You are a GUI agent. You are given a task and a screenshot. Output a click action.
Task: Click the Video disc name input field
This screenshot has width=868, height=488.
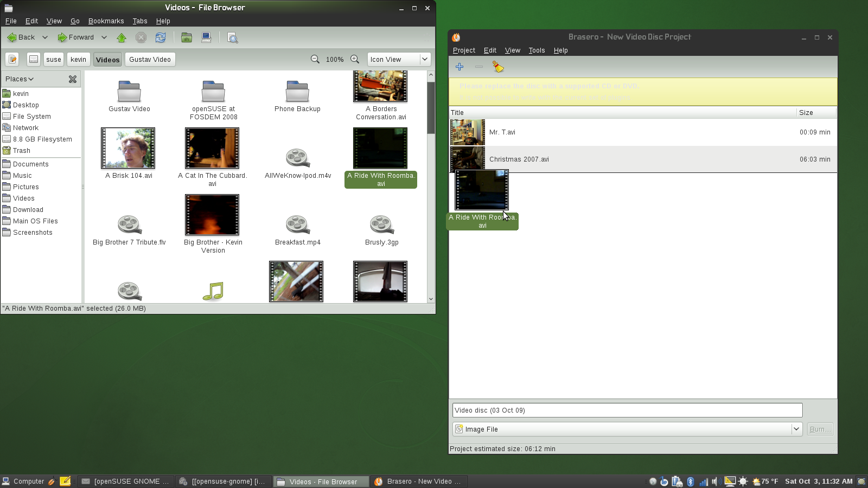point(627,410)
